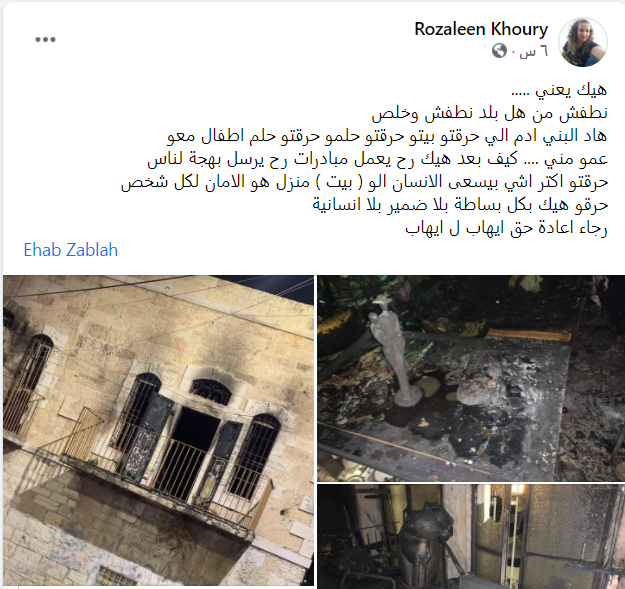Click the line starting عمو مني
Screen dimensions: 625x589
click(x=377, y=159)
